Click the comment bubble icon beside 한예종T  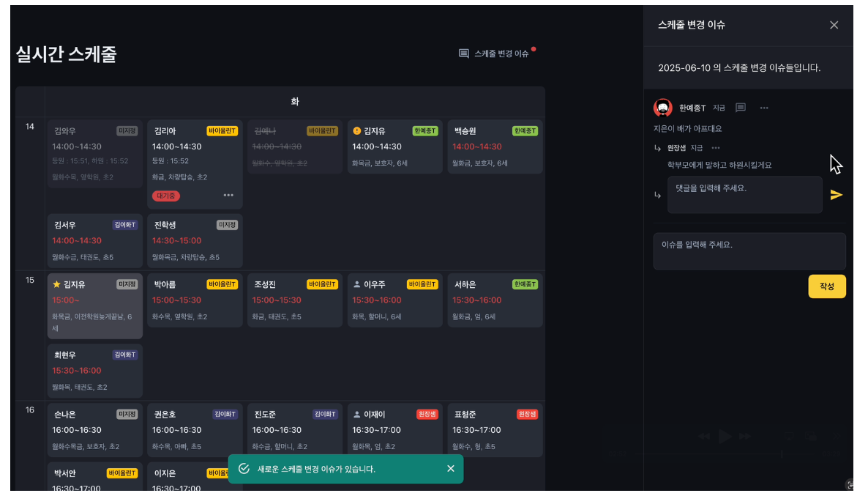tap(740, 108)
